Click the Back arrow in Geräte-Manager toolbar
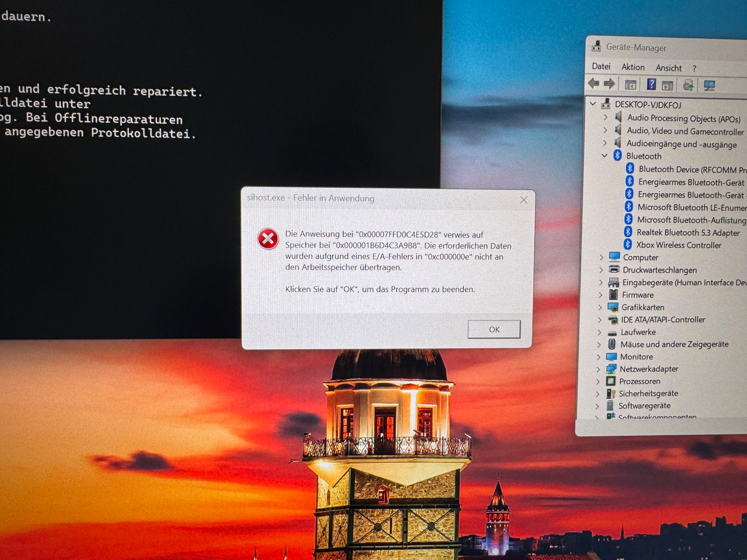747x560 pixels. (593, 83)
